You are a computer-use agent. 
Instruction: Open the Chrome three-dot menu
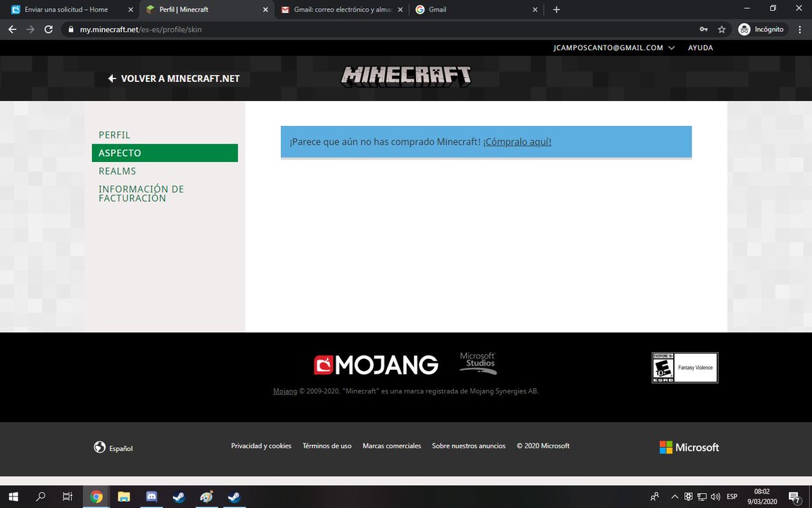800,29
